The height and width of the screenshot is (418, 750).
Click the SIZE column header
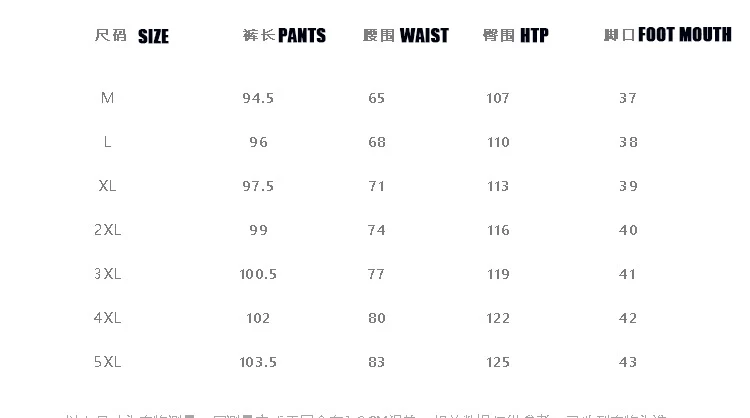[x=132, y=36]
